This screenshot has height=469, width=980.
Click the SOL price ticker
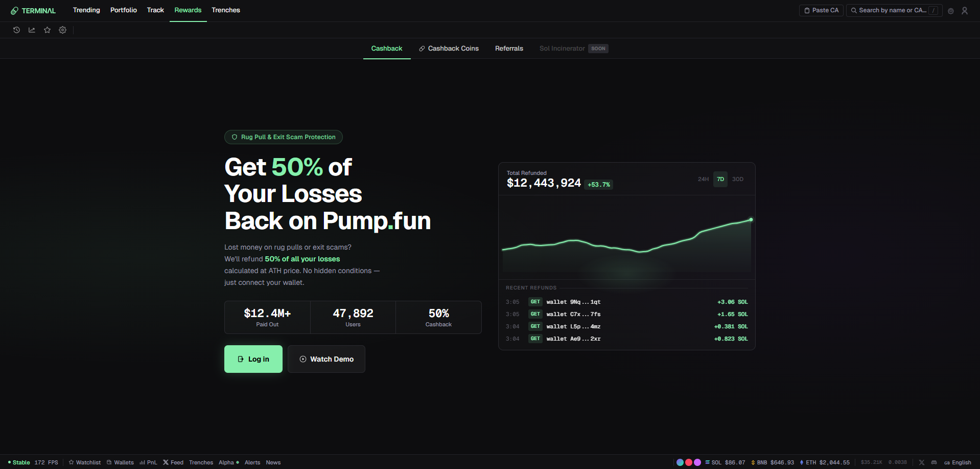[725, 462]
